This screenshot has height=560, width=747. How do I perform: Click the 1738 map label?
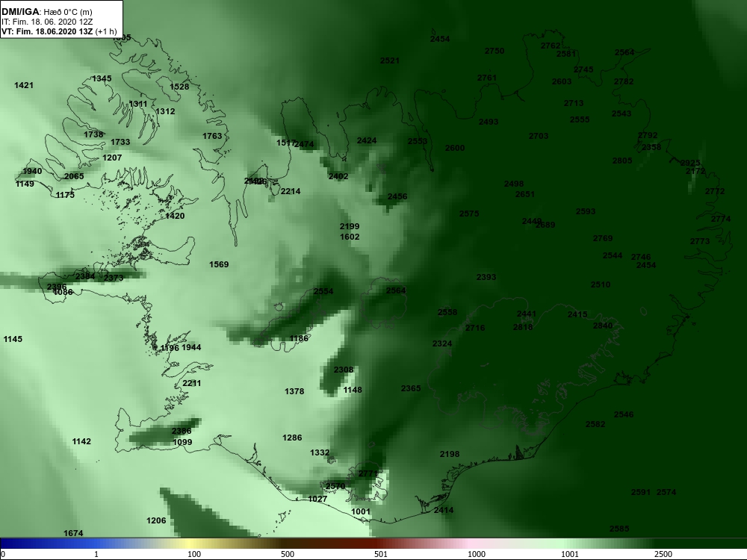(93, 134)
